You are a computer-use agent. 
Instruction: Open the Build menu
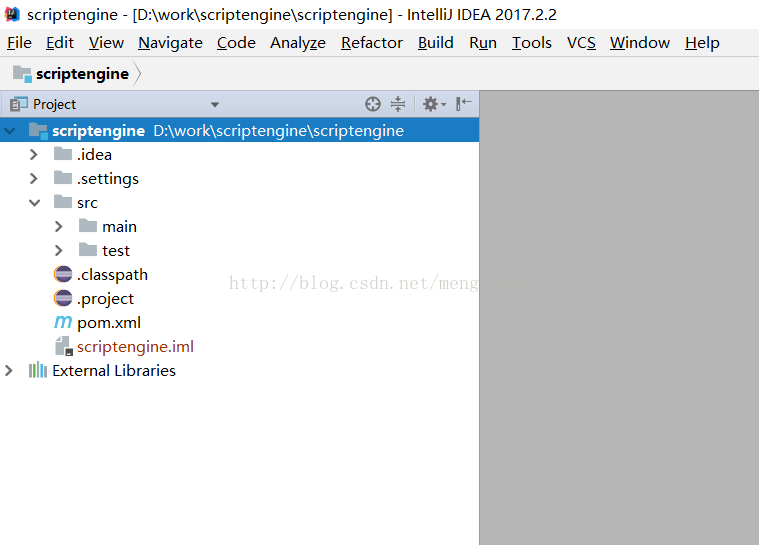436,43
